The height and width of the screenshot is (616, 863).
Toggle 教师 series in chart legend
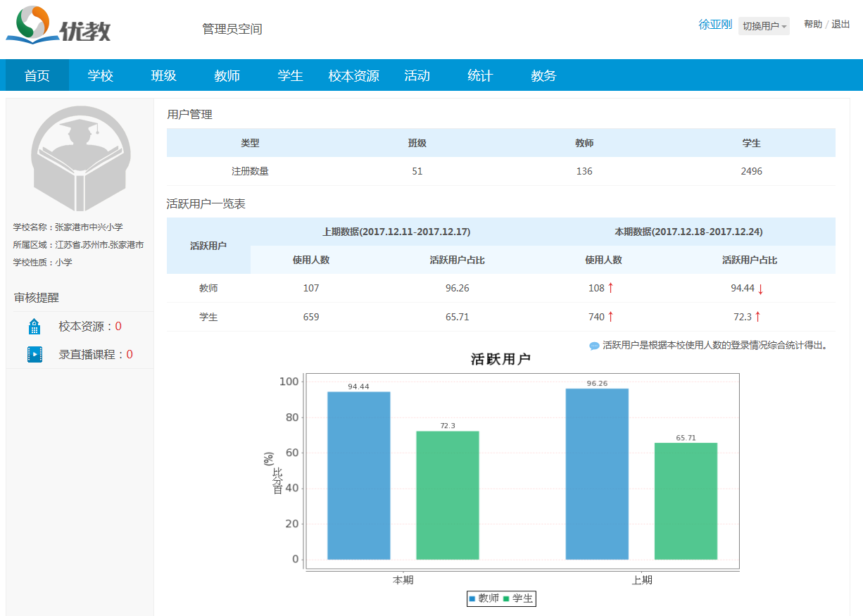(484, 598)
